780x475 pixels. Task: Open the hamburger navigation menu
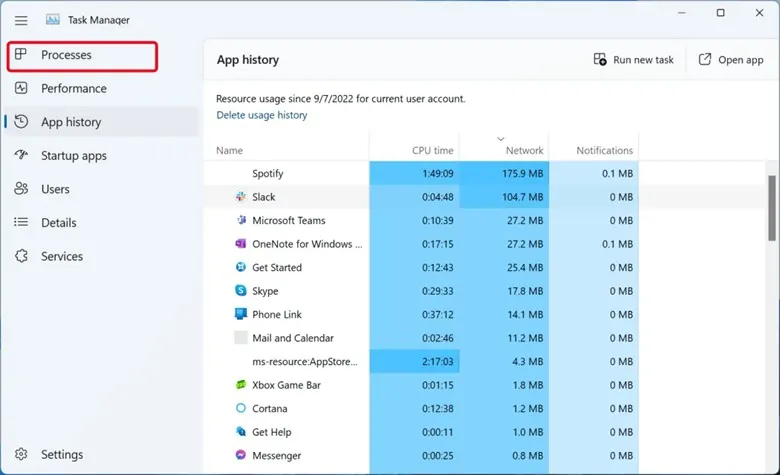pos(21,20)
